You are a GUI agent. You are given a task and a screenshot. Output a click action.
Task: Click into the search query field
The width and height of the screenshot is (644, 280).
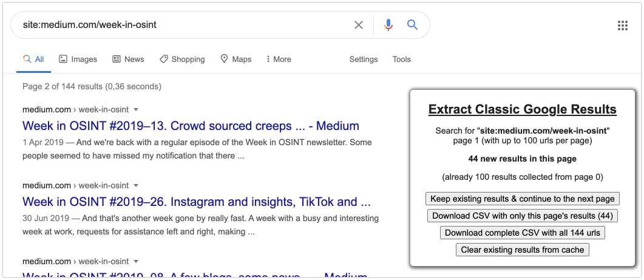click(x=185, y=25)
